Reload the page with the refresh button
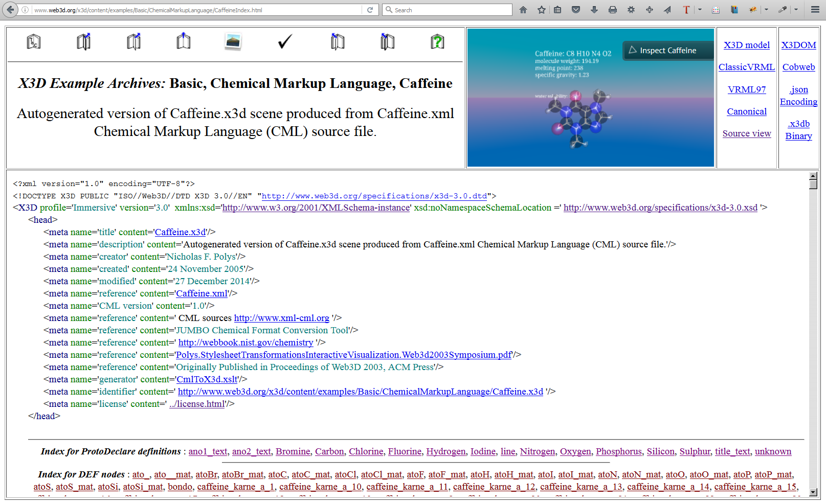826x504 pixels. click(x=370, y=10)
